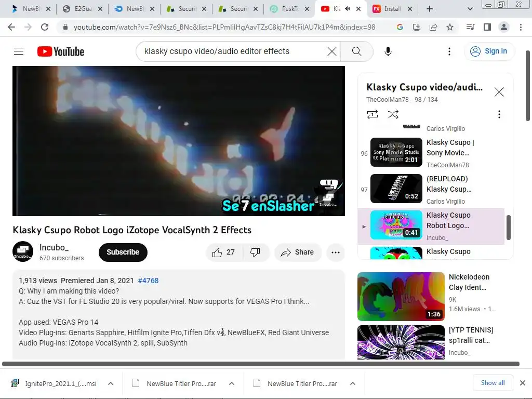
Task: Click the Sign in button
Action: (489, 51)
